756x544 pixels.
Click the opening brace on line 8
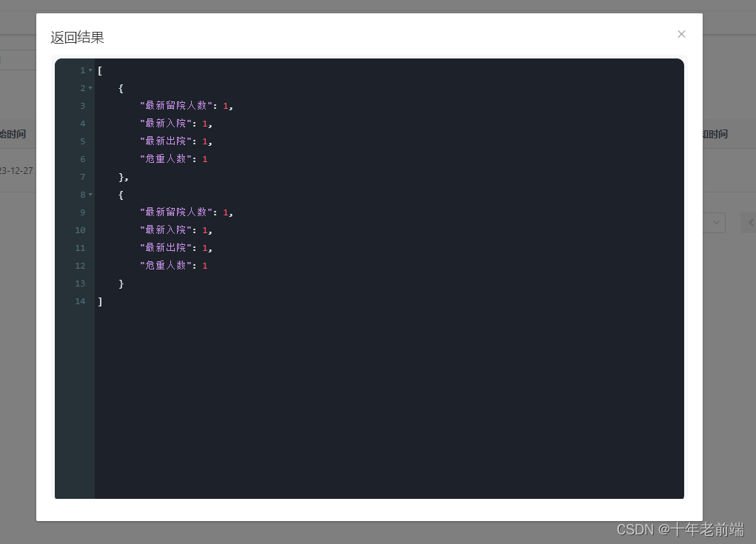(x=121, y=195)
